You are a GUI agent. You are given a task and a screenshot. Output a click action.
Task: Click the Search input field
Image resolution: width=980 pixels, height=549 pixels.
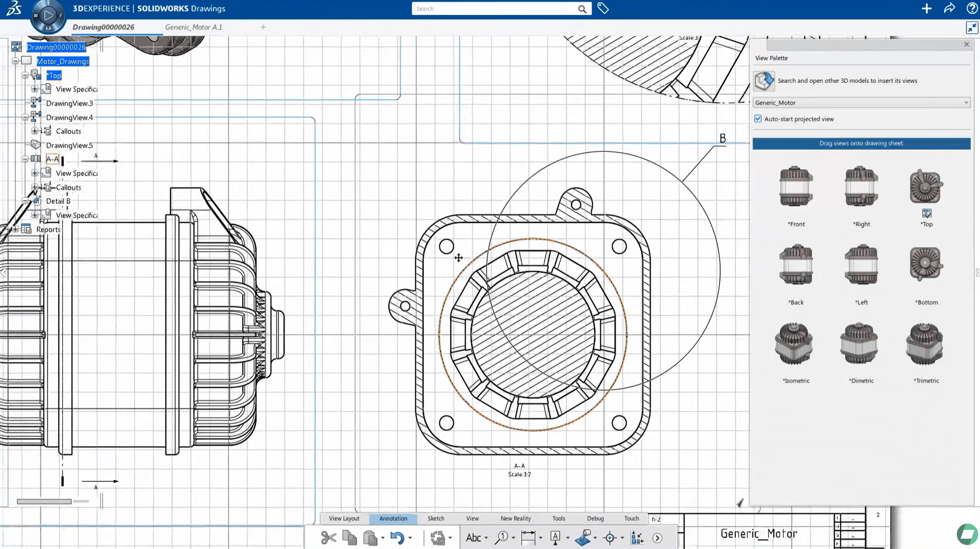tap(495, 9)
